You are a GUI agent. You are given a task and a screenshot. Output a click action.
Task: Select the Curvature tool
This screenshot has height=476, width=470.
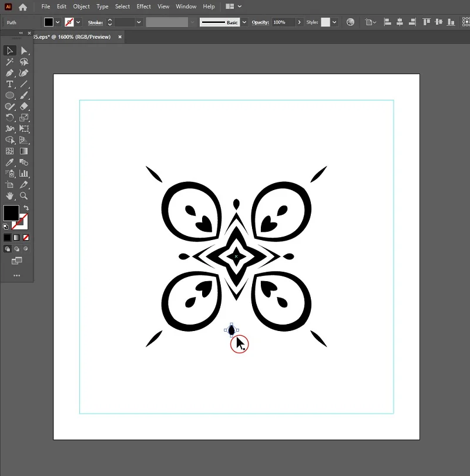coord(23,73)
